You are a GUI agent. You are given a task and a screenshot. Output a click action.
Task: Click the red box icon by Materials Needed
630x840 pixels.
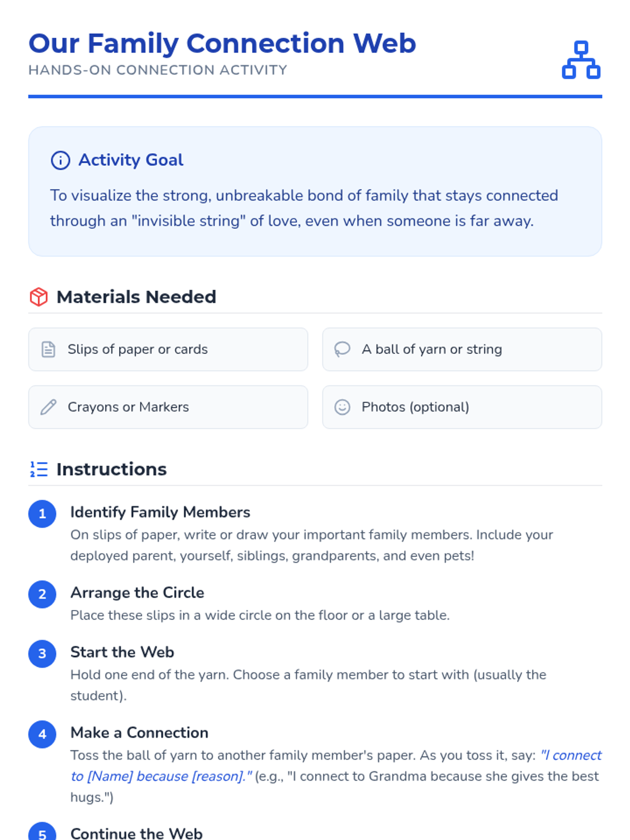click(x=39, y=297)
